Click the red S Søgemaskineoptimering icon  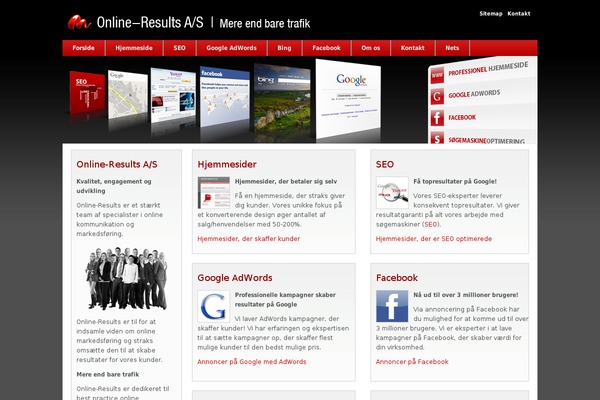437,138
